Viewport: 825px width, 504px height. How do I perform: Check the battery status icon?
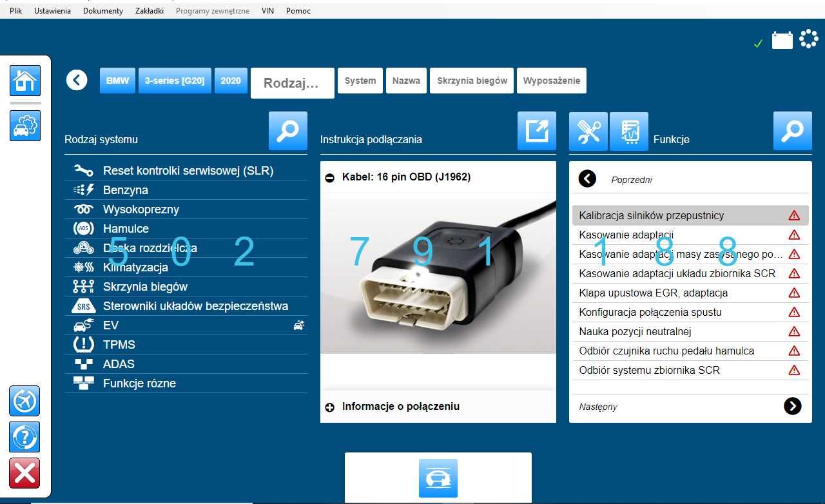782,41
